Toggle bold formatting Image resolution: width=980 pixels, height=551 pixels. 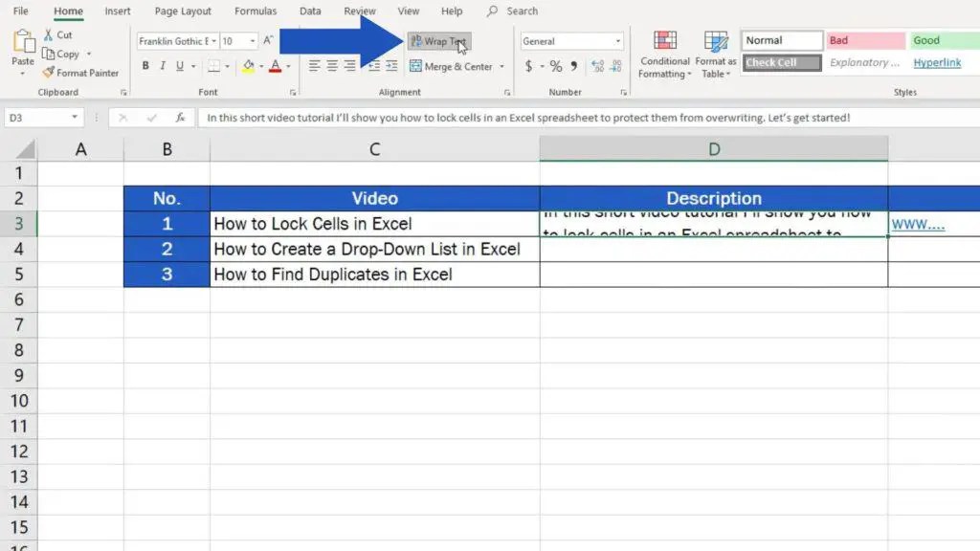pyautogui.click(x=145, y=66)
